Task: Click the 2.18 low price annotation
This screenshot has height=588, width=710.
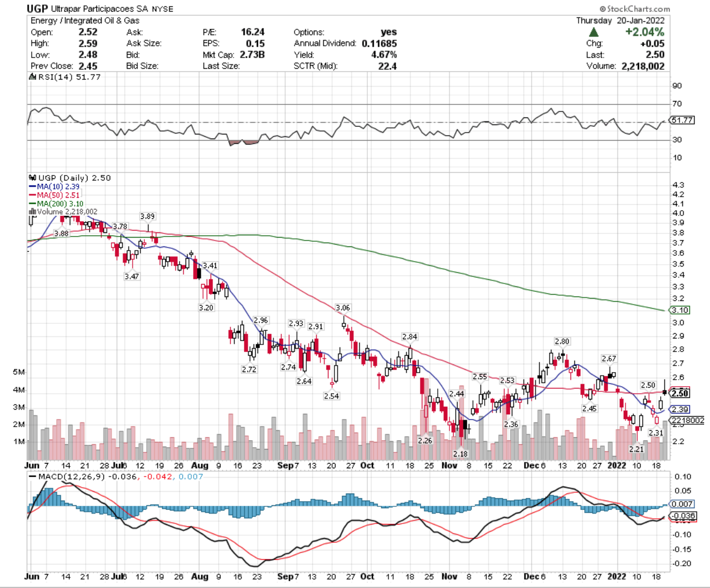Action: [x=461, y=454]
